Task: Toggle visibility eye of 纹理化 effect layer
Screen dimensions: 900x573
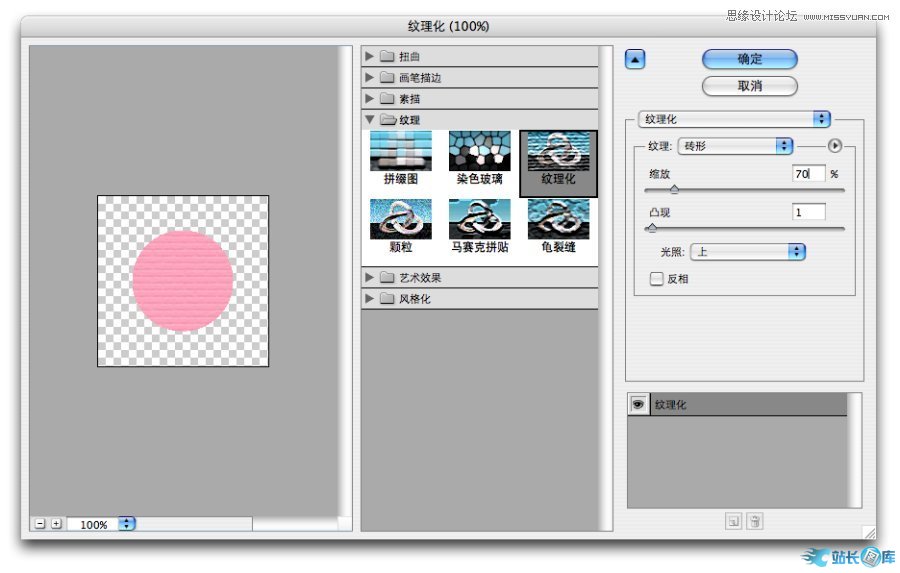Action: click(638, 404)
